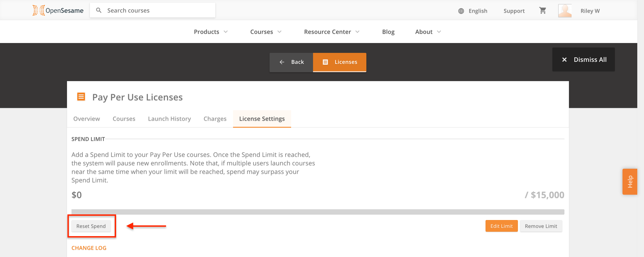Screen dimensions: 644x257
Task: Click the Licenses receipt icon button
Action: pyautogui.click(x=339, y=62)
